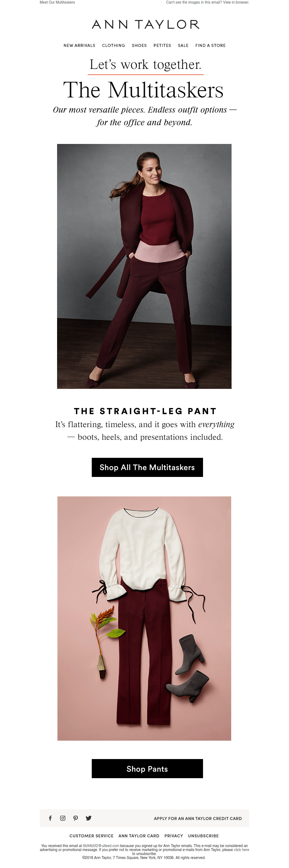Click the Unsubscribe footer link

coord(203,836)
